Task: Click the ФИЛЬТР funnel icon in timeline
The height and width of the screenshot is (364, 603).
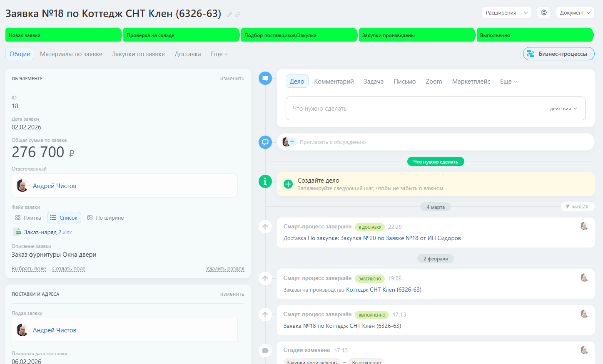Action: tap(568, 207)
